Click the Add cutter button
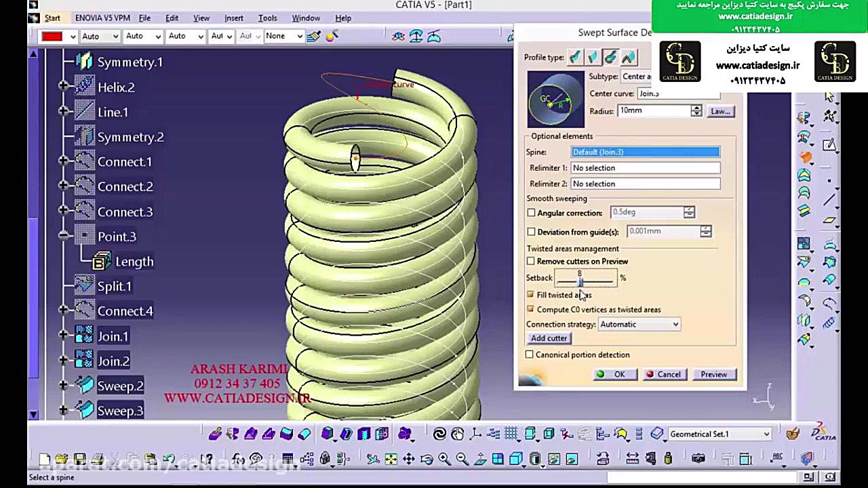Screen dimensions: 868x488 point(549,338)
